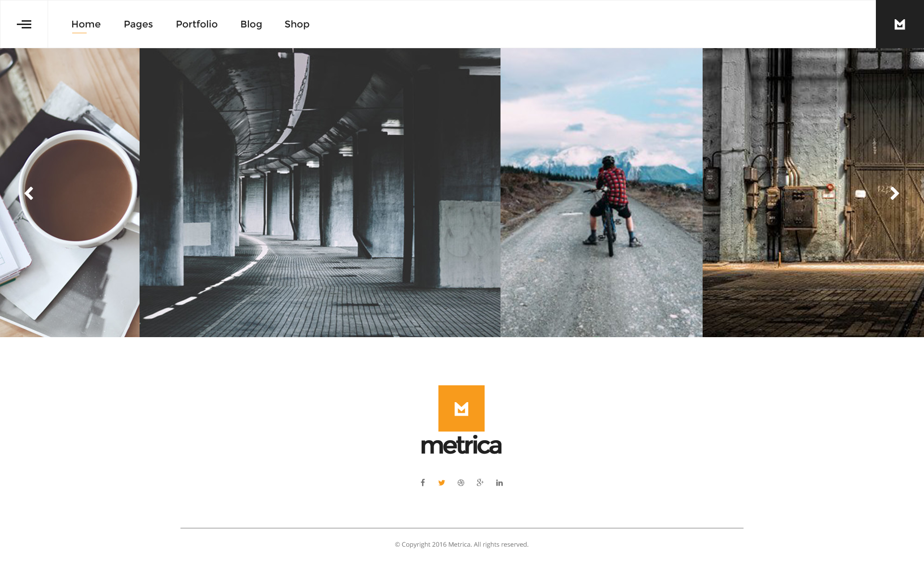Open the LinkedIn social icon
924x564 pixels.
500,483
